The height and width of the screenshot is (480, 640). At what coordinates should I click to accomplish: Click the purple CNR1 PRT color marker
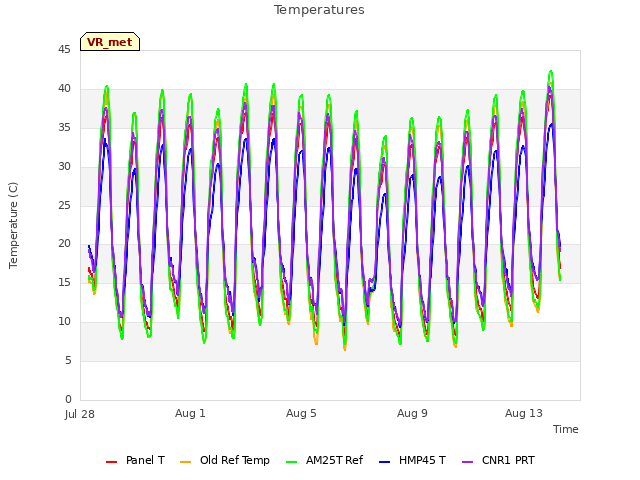(x=468, y=462)
